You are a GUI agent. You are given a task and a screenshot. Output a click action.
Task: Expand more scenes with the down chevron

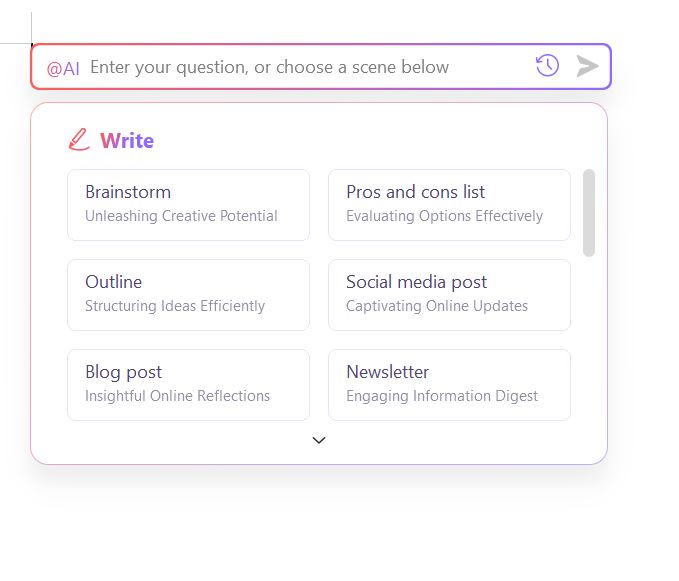coord(319,440)
